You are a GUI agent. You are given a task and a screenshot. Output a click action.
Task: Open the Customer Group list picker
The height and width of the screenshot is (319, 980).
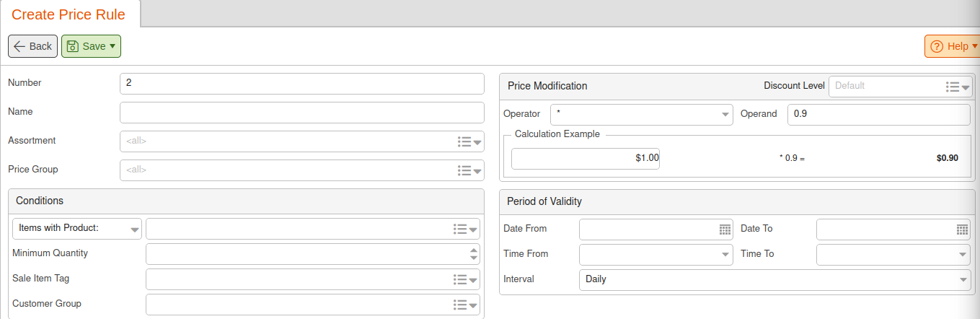[465, 305]
